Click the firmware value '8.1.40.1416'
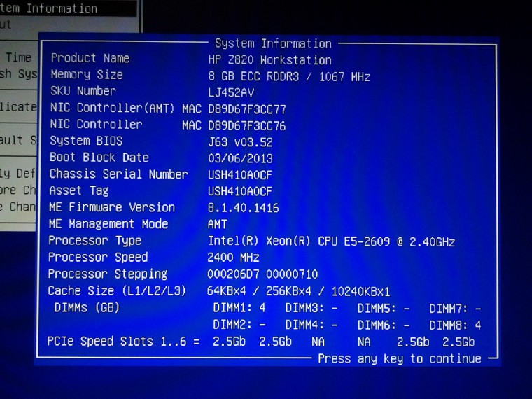 tap(244, 208)
